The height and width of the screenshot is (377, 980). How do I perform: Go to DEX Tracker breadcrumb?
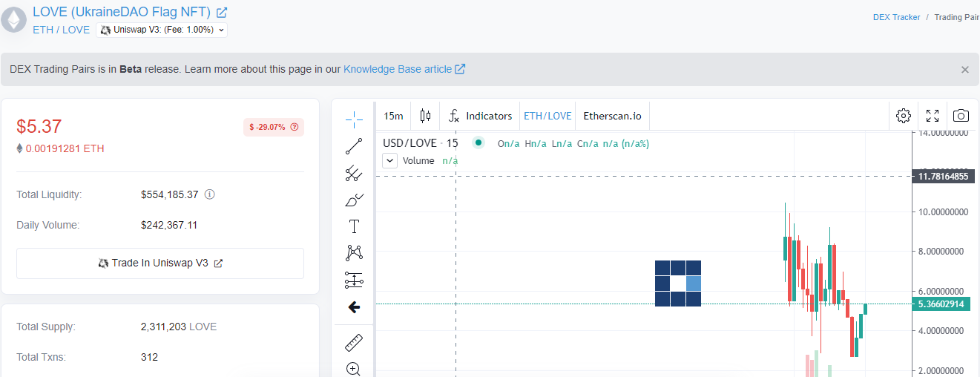tap(897, 17)
